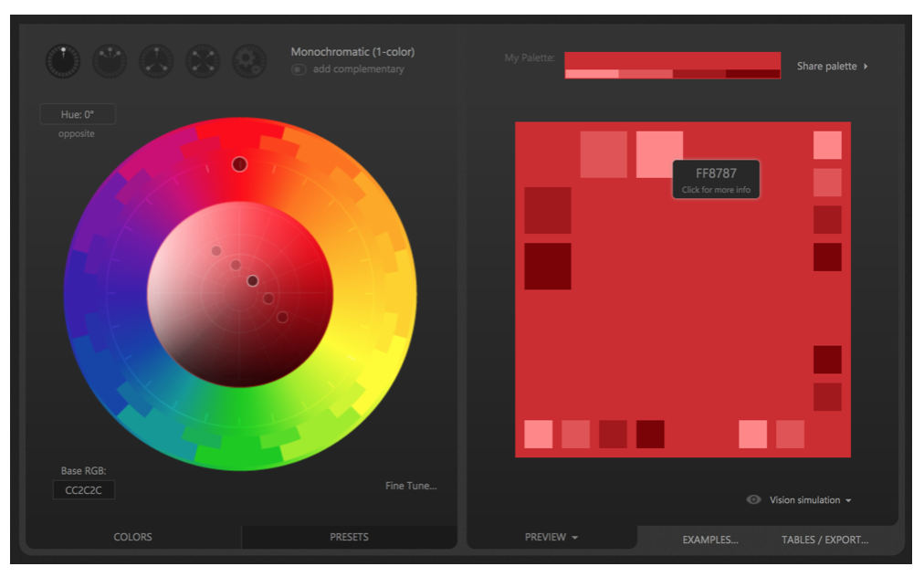Open the Freestyle scheme gears icon
Viewport: 924px width, 577px height.
pyautogui.click(x=249, y=60)
